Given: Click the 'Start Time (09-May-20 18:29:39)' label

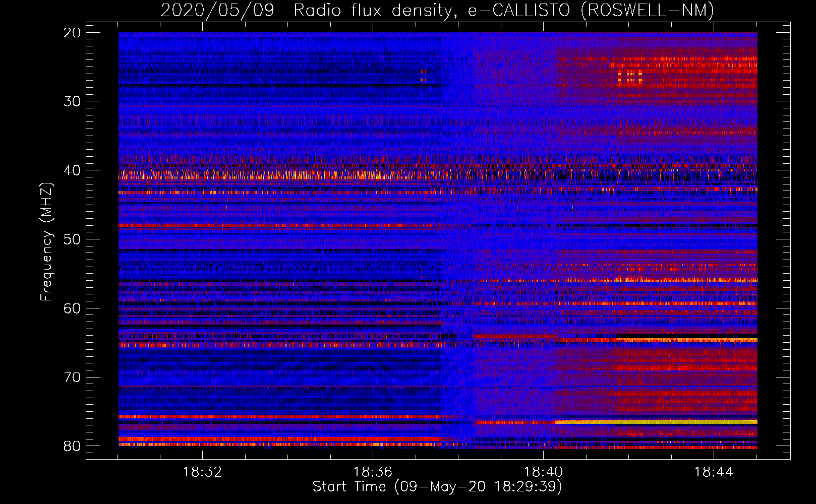Looking at the screenshot, I should (x=437, y=487).
